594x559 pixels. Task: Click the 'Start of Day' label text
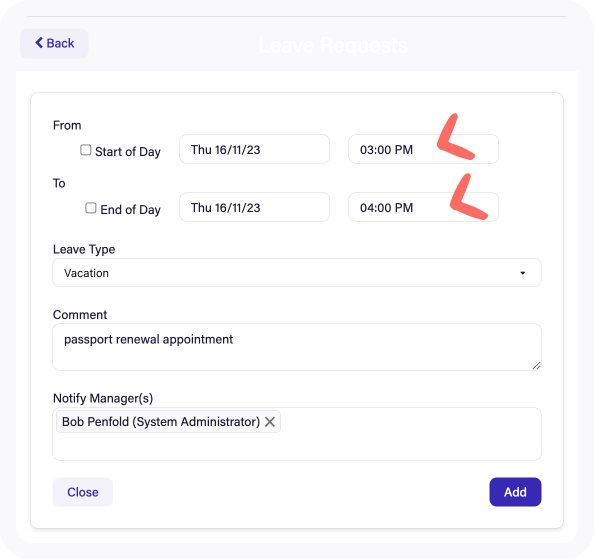pos(128,151)
